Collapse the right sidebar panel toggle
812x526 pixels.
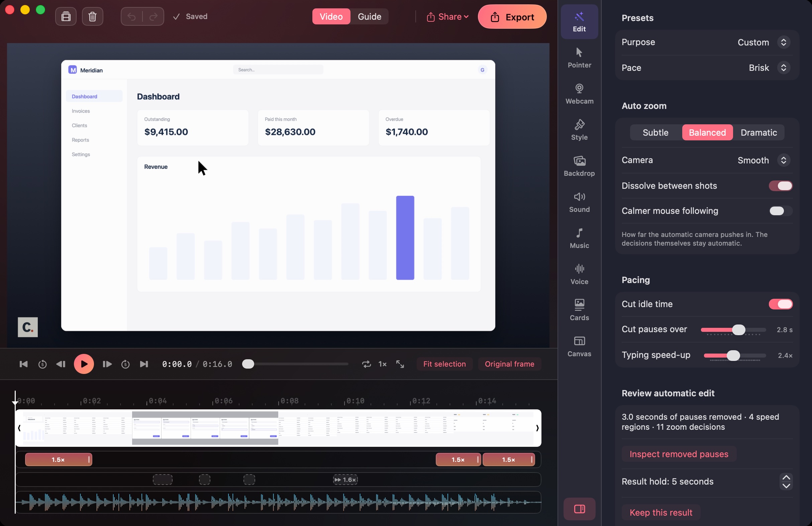579,509
